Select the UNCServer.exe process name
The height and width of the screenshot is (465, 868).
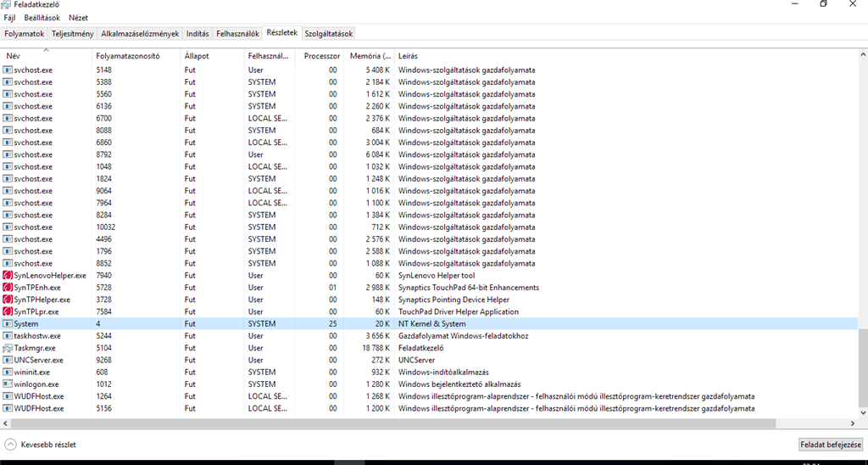(39, 361)
